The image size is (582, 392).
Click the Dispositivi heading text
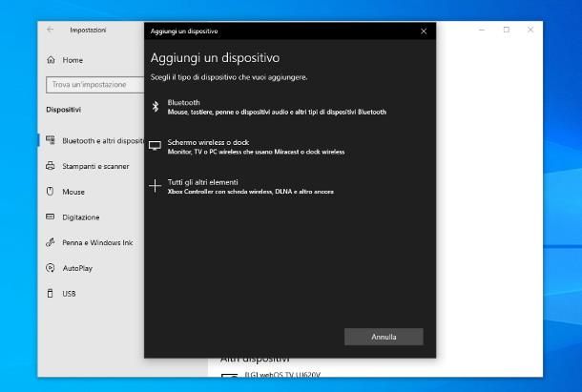pyautogui.click(x=64, y=110)
